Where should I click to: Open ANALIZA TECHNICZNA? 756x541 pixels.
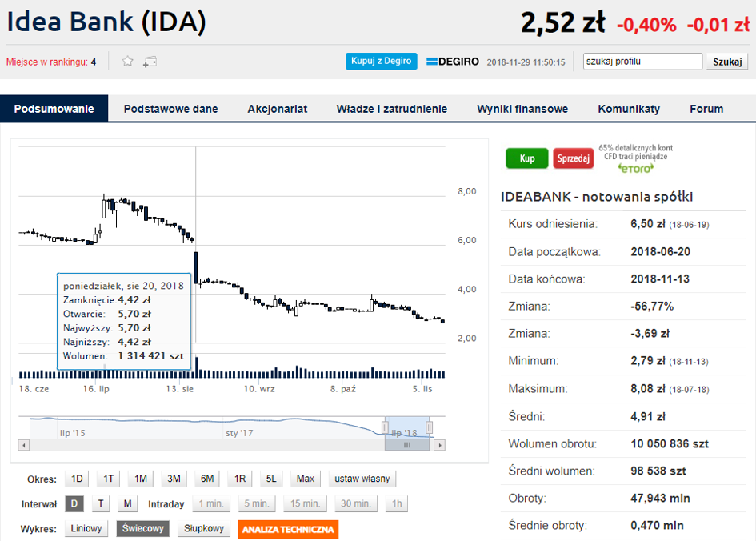pos(288,530)
